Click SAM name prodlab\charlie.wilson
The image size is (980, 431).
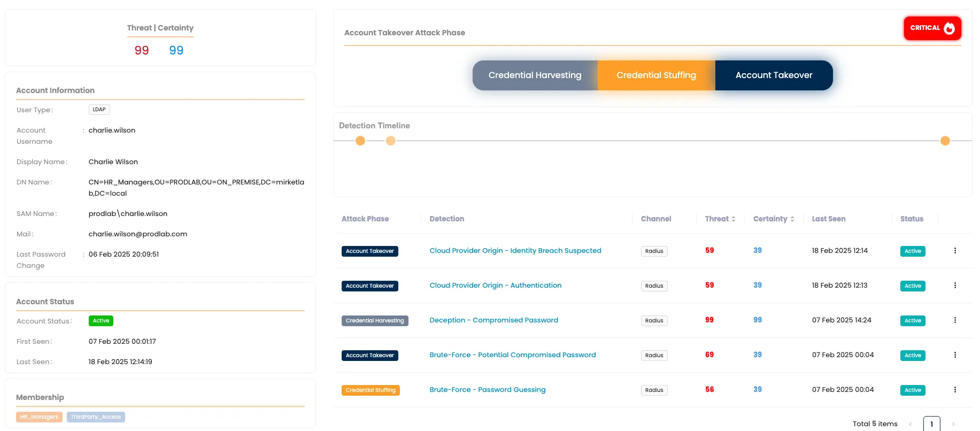[128, 214]
